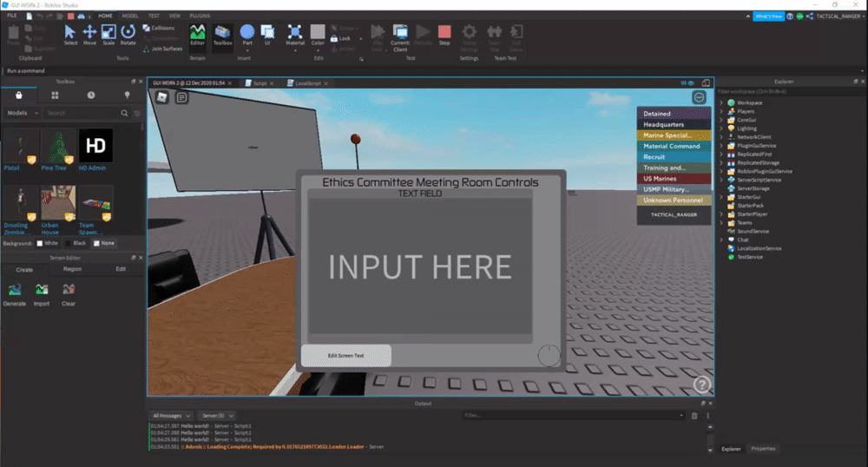The height and width of the screenshot is (467, 868).
Task: Open the Region tab in Terrain Editor
Action: coord(72,269)
